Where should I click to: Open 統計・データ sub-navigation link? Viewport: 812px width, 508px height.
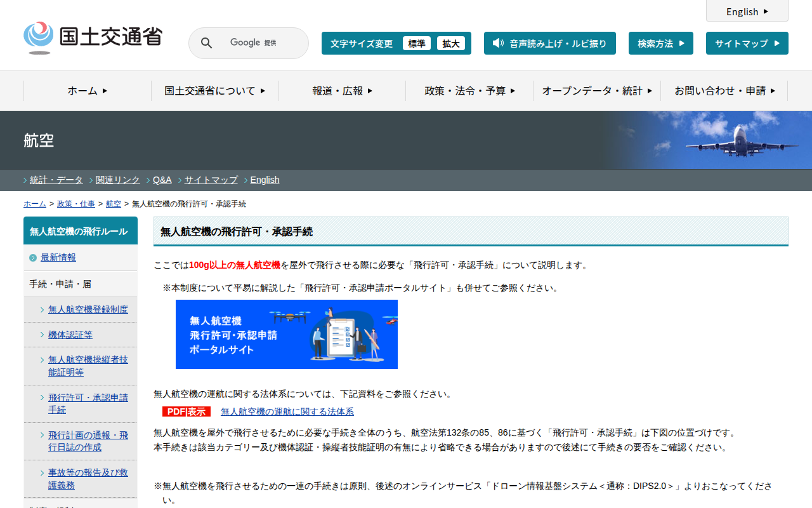tap(56, 180)
